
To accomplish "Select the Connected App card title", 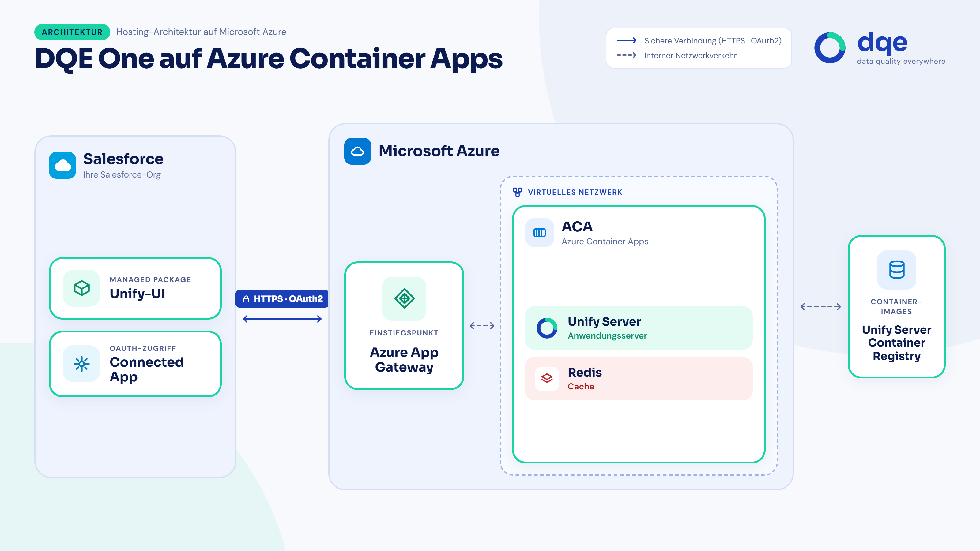I will pyautogui.click(x=147, y=369).
